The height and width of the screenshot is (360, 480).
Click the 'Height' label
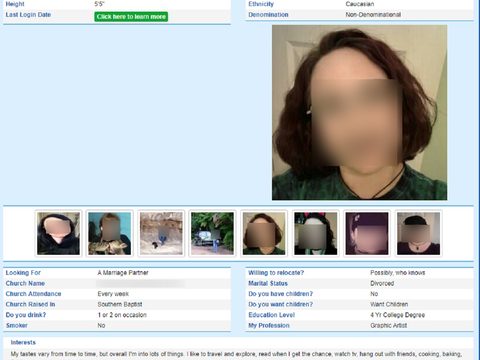point(15,4)
